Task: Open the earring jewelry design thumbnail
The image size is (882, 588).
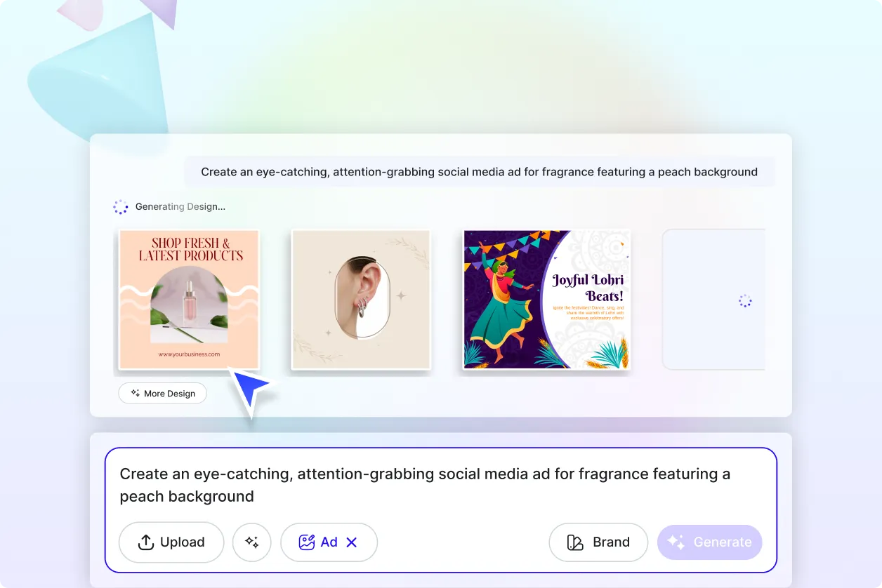Action: tap(360, 300)
